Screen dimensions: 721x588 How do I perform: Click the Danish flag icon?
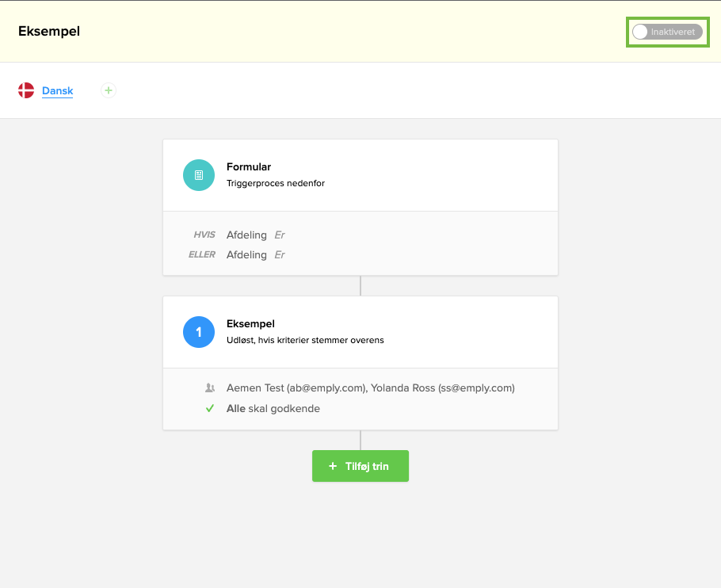click(26, 90)
